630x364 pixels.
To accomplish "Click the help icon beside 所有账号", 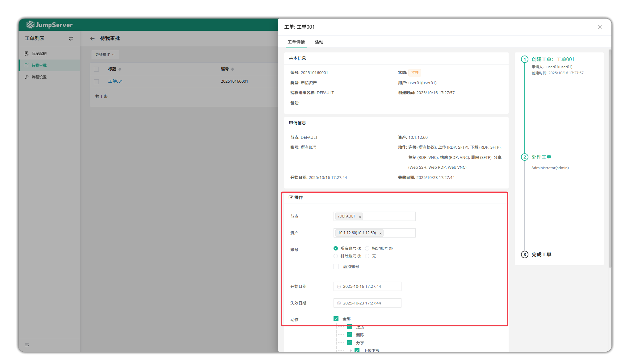I will tap(359, 249).
